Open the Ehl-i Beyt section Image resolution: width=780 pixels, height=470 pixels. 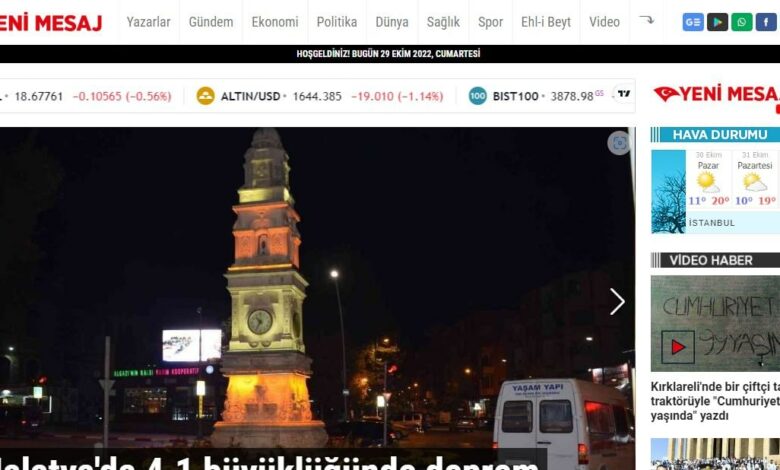tap(546, 22)
